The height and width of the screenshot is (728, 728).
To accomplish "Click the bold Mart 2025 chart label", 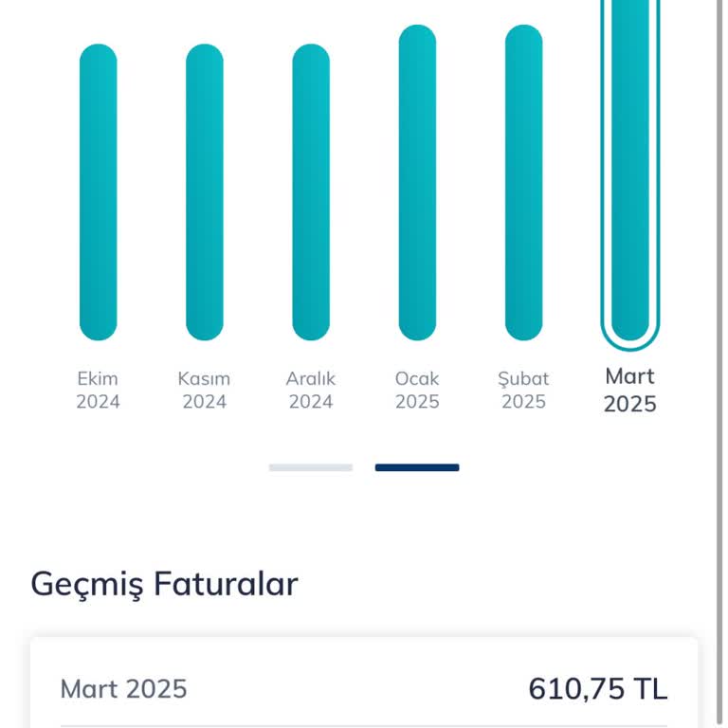I will coord(630,390).
